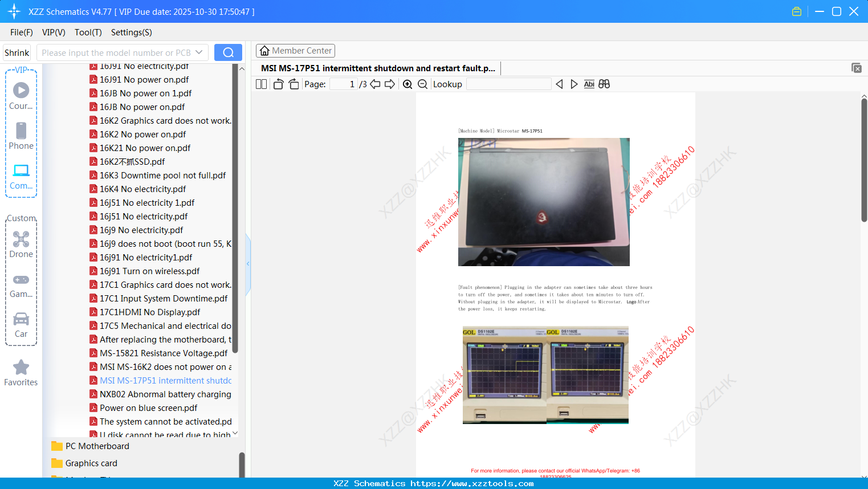The height and width of the screenshot is (489, 868).
Task: Toggle two-page layout view icon
Action: (261, 84)
